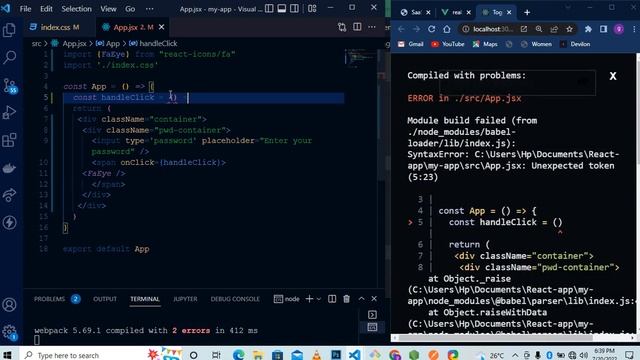Toggle secondary sidebar layout icon in title bar
640x360 pixels.
pos(294,9)
